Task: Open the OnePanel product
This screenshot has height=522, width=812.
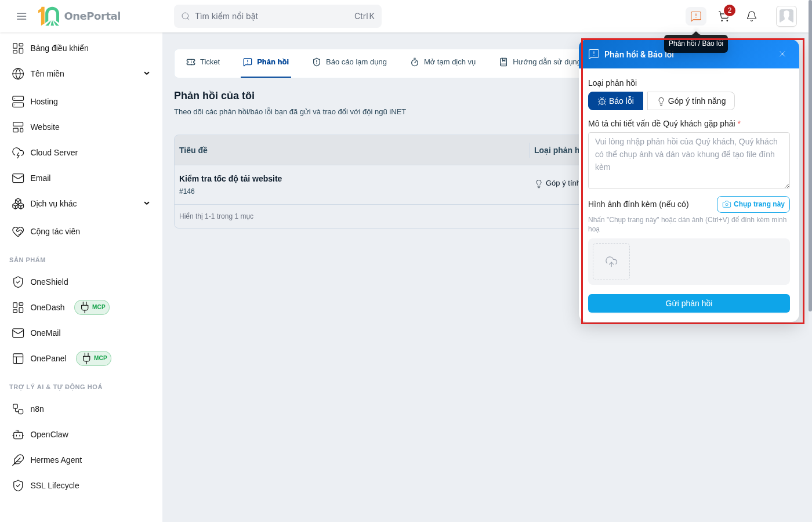Action: 49,358
